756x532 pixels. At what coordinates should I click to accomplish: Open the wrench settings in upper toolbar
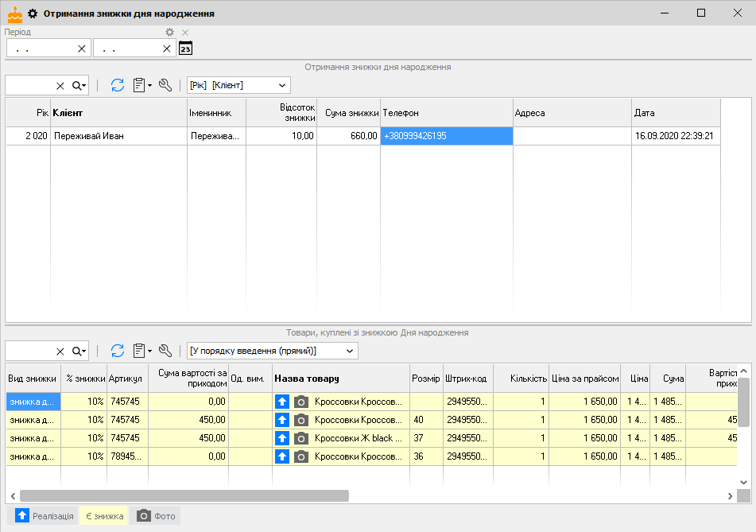[x=165, y=85]
